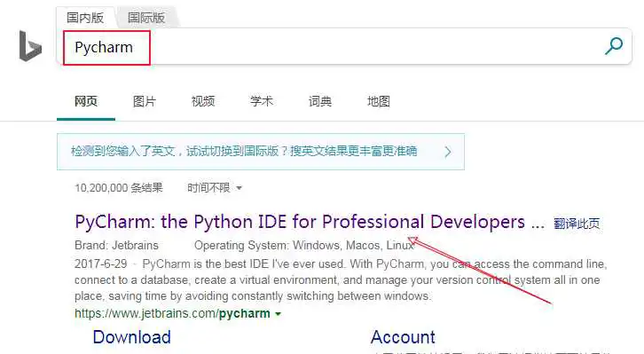Viewport: 644px width, 354px height.
Task: Click the 2017-6-29 date text
Action: (x=100, y=264)
